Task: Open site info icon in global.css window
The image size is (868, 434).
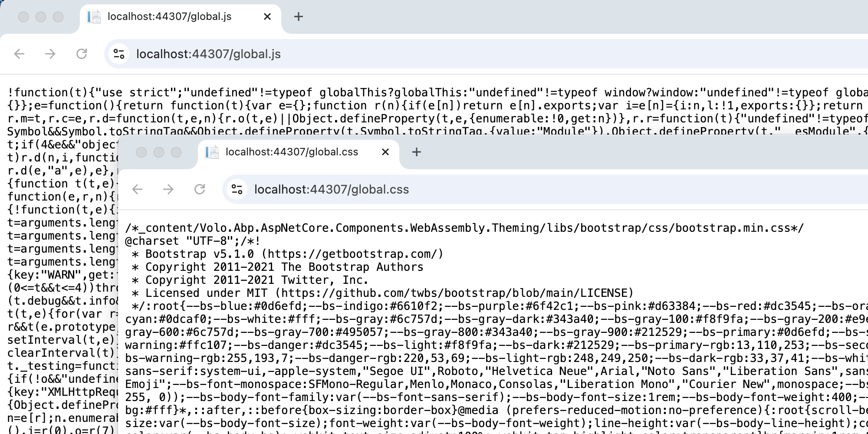Action: tap(237, 189)
